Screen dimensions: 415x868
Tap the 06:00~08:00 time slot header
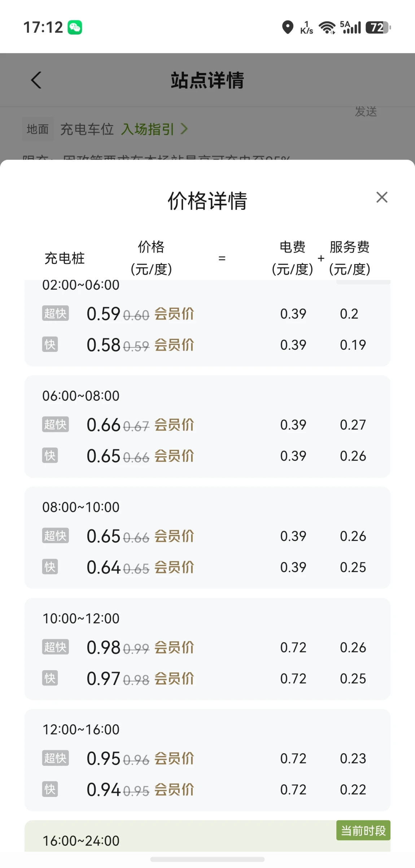click(81, 396)
